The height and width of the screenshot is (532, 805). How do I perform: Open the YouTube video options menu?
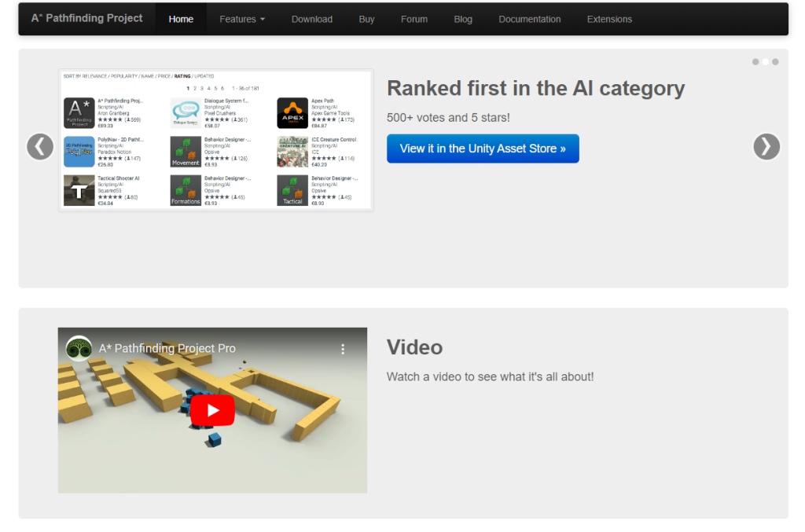tap(343, 350)
